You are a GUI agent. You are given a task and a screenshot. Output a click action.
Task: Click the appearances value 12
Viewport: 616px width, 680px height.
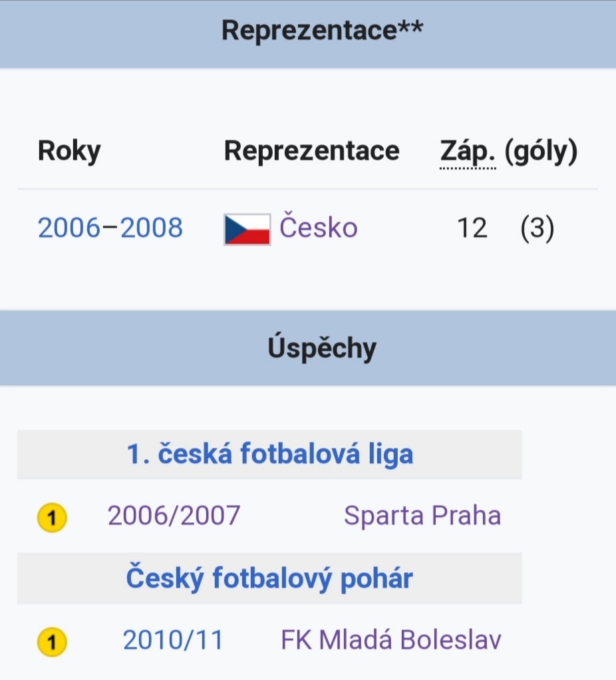pyautogui.click(x=472, y=228)
